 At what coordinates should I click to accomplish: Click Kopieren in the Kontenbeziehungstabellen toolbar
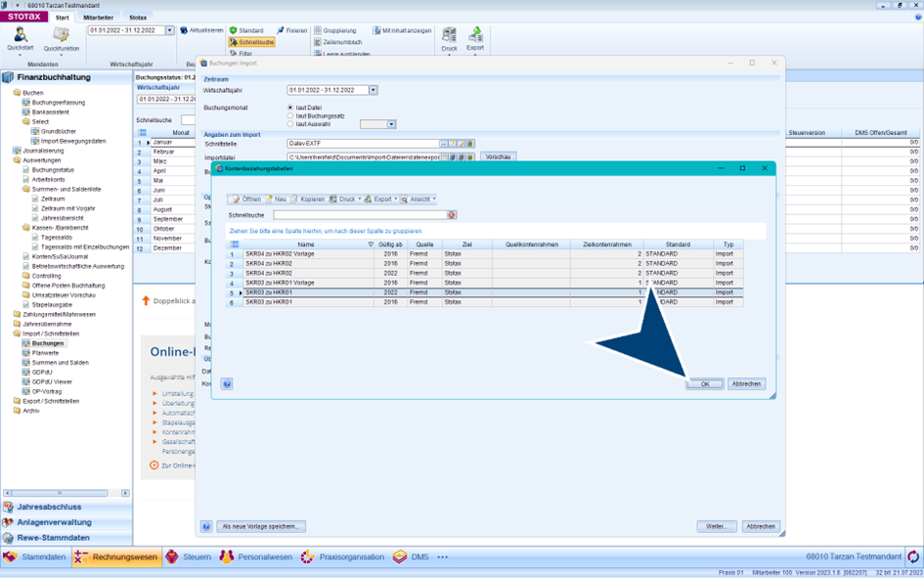[x=307, y=199]
